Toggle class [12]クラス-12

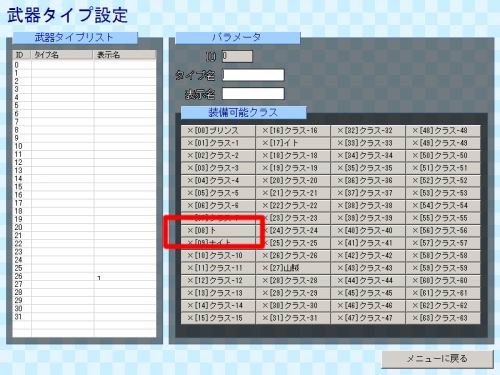pos(218,281)
